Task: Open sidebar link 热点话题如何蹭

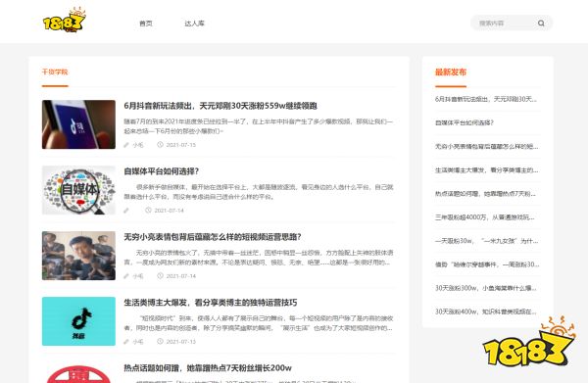Action: tap(485, 193)
